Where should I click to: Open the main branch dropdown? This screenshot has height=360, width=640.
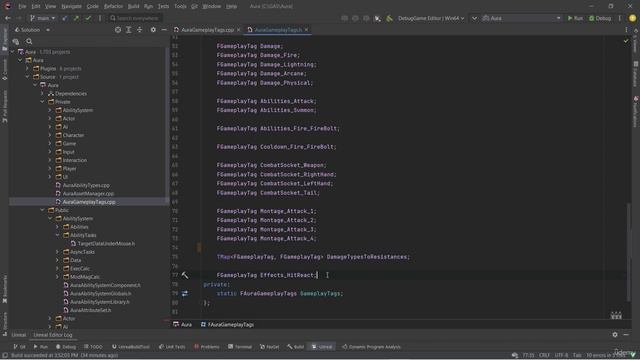coord(42,18)
